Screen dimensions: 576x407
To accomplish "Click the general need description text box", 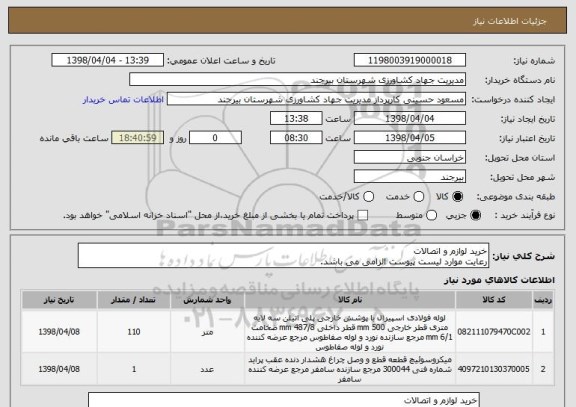I will pos(283,256).
